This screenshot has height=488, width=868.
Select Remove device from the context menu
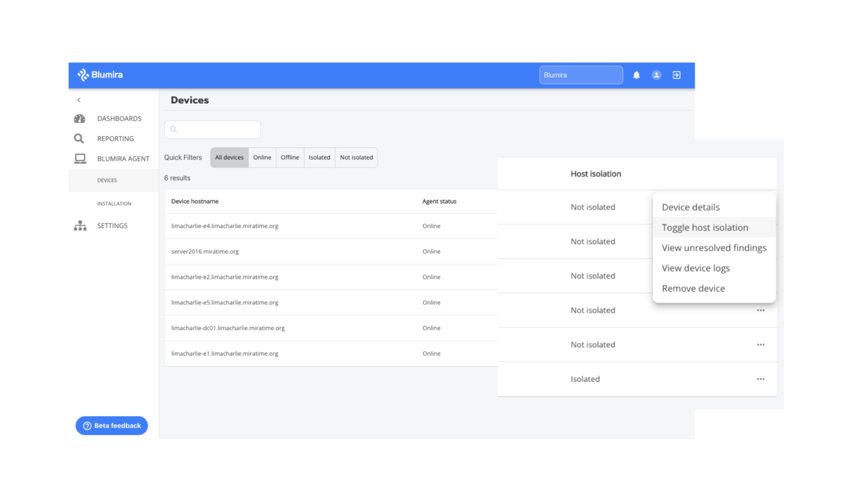point(693,288)
